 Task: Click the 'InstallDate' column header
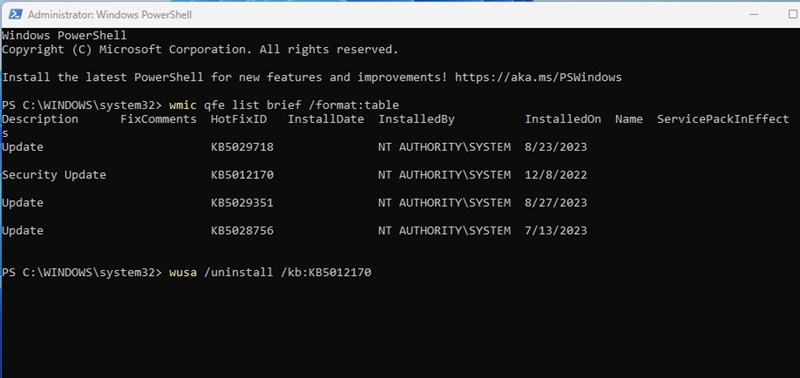[326, 119]
